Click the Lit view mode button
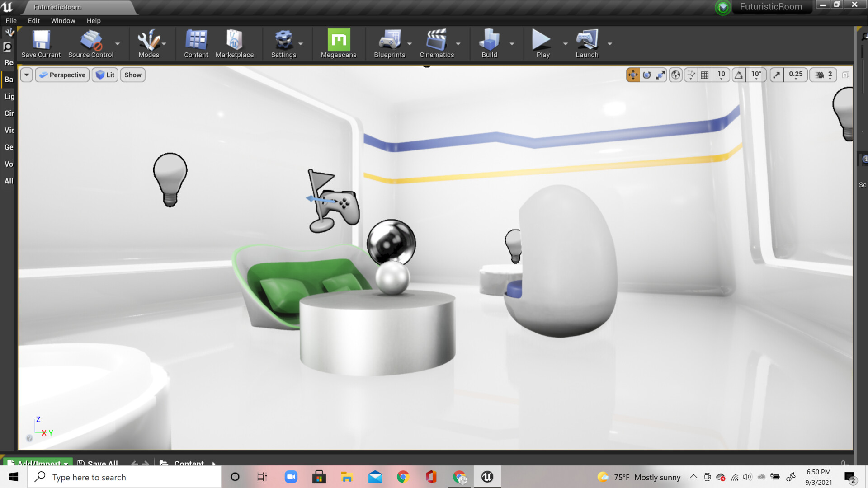This screenshot has width=868, height=488. click(105, 75)
